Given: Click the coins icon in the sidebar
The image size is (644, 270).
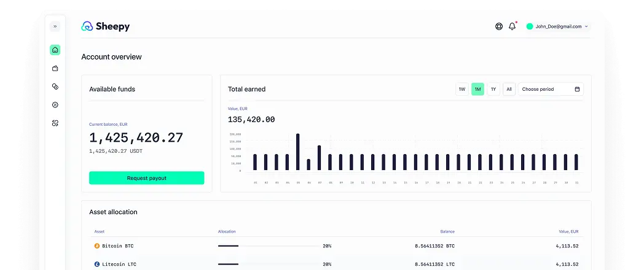Looking at the screenshot, I should pyautogui.click(x=55, y=87).
